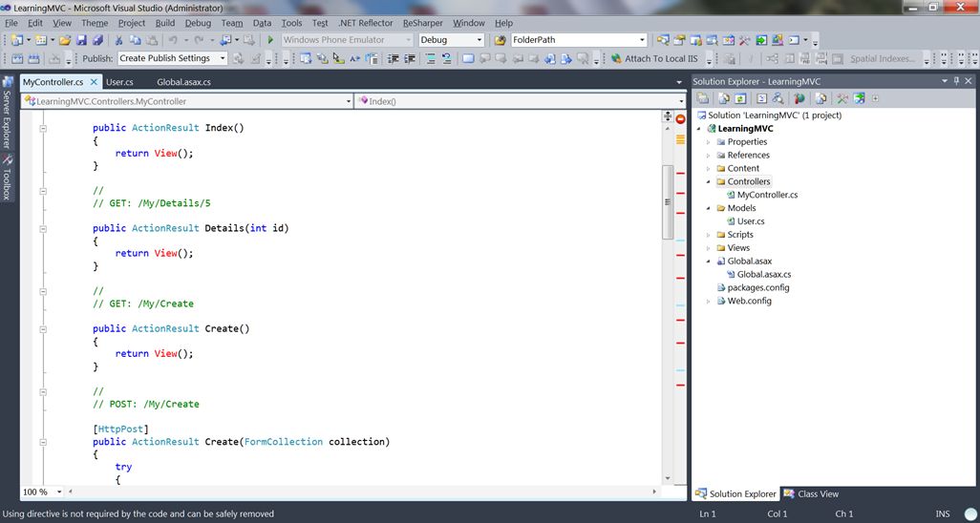This screenshot has height=523, width=980.
Task: Collapse the Controllers folder node
Action: tap(709, 181)
